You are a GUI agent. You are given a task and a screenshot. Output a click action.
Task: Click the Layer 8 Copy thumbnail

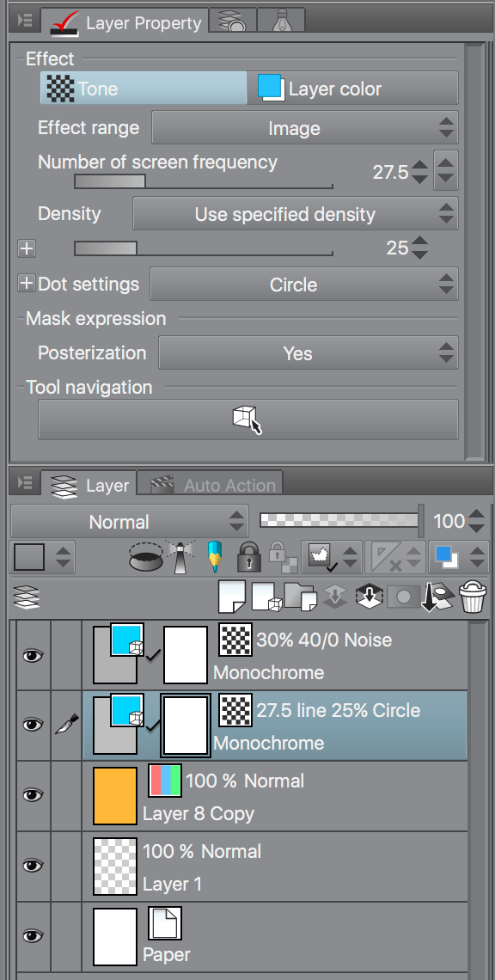(x=115, y=795)
